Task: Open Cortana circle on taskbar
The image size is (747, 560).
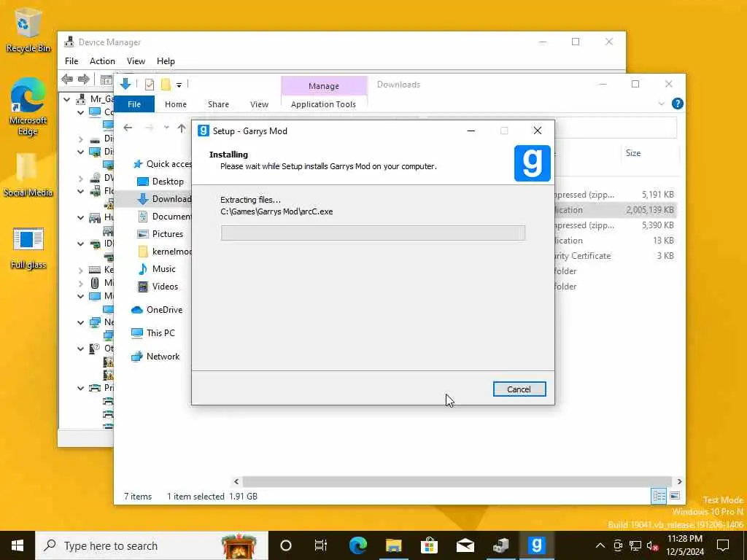Action: tap(286, 545)
